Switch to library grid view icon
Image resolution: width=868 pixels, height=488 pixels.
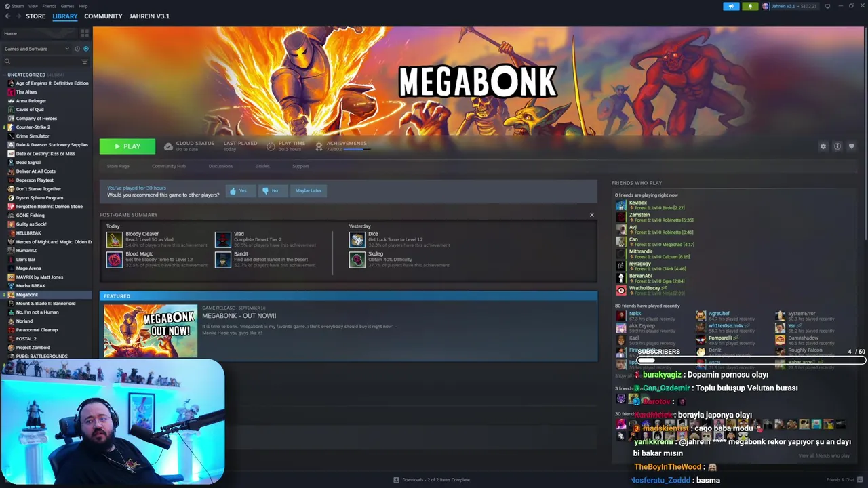[x=84, y=33]
